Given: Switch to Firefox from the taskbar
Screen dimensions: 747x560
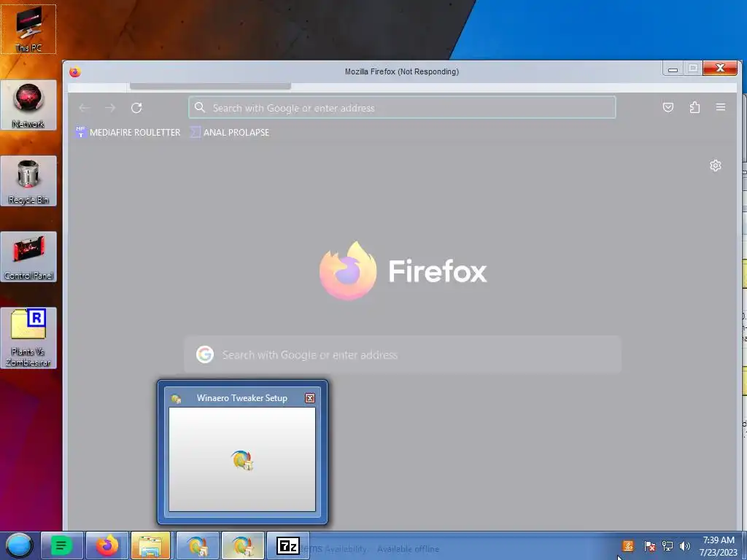Looking at the screenshot, I should click(107, 545).
